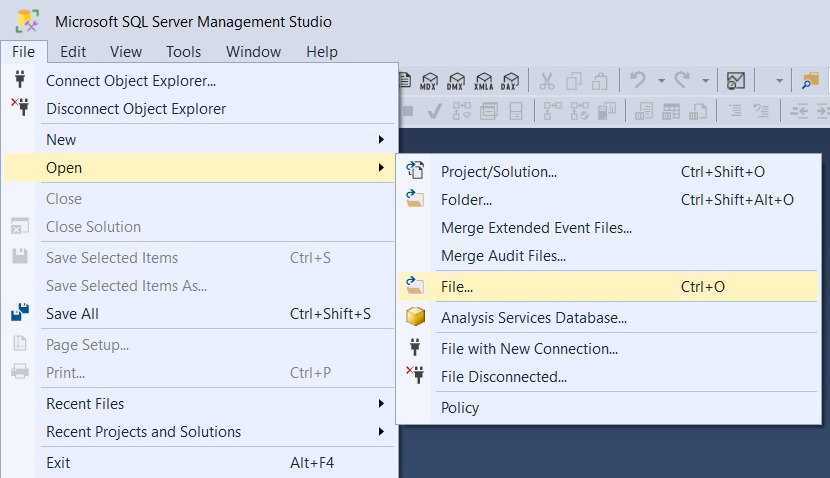Click the Paste toolbar icon
Screen dimensions: 830x478
pyautogui.click(x=600, y=81)
